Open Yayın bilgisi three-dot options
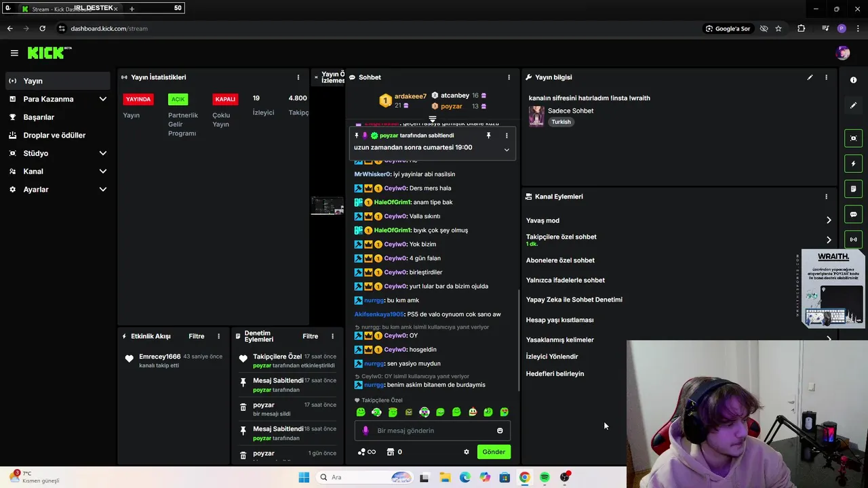868x488 pixels. point(826,77)
